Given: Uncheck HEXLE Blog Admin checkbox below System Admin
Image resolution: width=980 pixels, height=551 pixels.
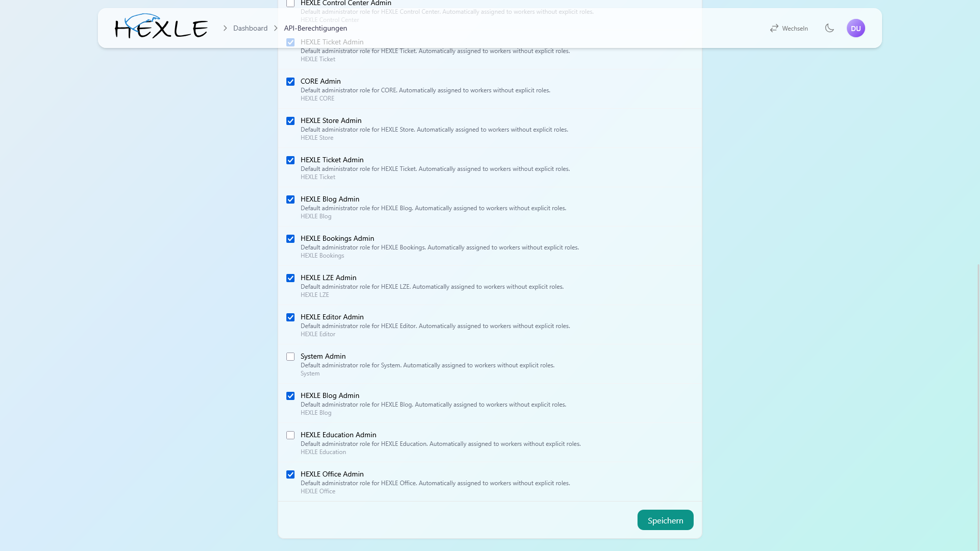Looking at the screenshot, I should point(290,396).
